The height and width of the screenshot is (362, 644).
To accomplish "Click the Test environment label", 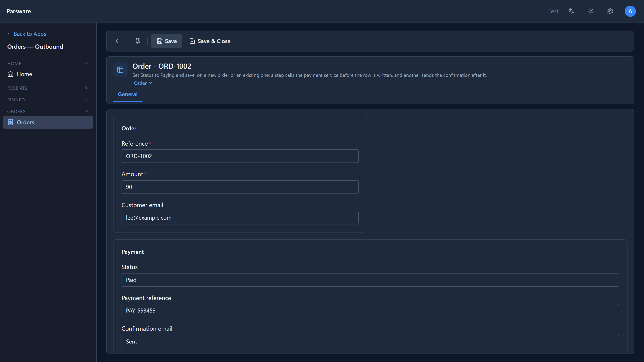I will [x=553, y=11].
